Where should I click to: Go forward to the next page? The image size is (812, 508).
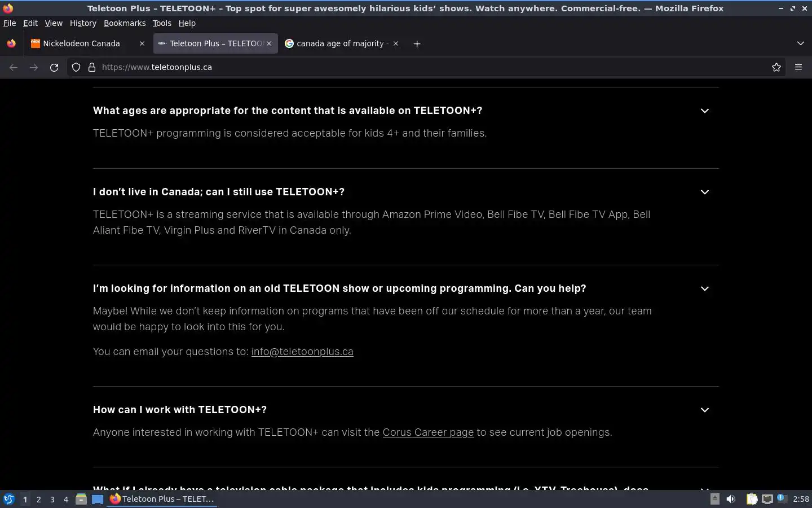(34, 67)
